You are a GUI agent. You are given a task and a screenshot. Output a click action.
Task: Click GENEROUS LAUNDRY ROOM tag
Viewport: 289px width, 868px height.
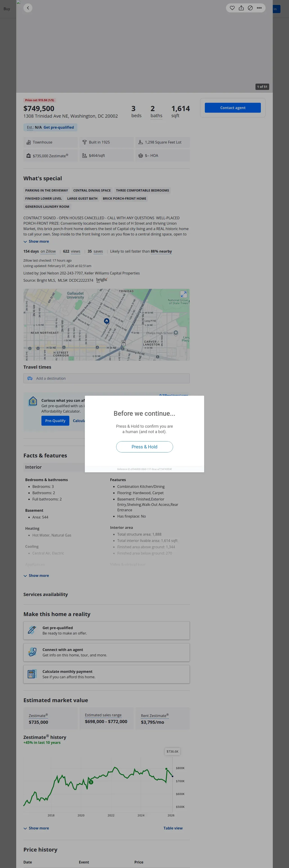point(47,207)
